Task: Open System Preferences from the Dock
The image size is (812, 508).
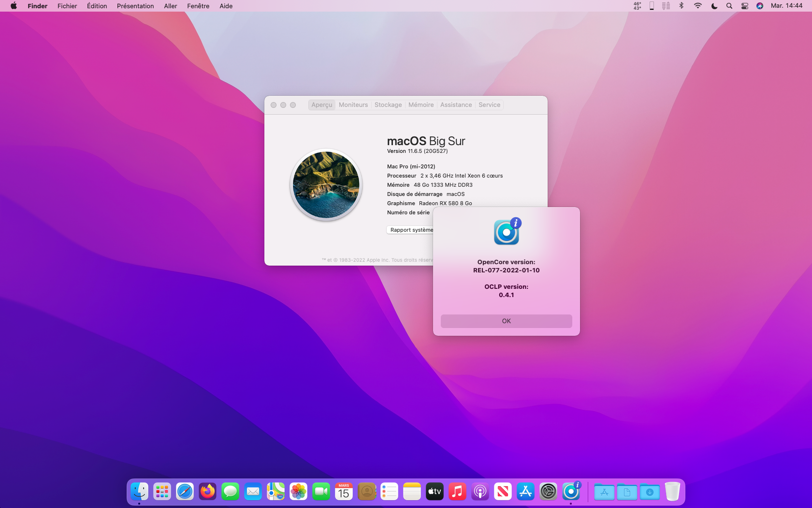Action: pos(549,492)
